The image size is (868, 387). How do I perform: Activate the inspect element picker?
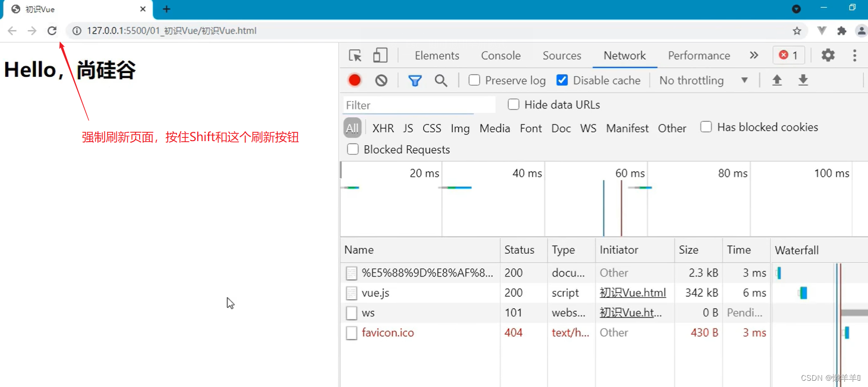pos(355,56)
